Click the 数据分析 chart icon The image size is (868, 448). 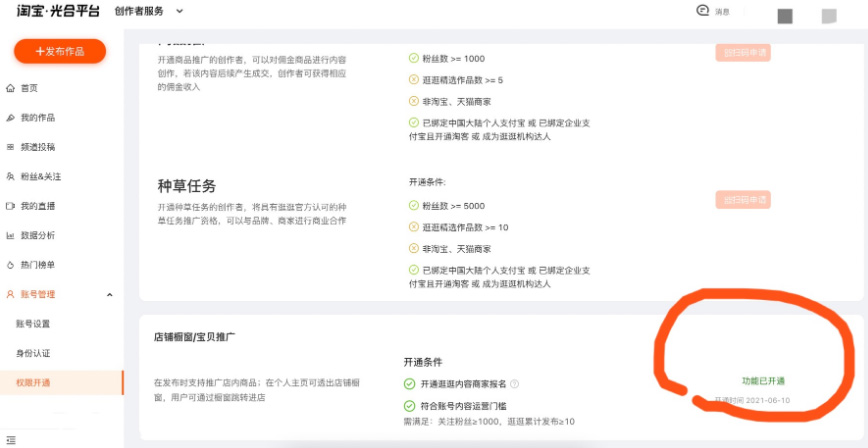[x=10, y=235]
